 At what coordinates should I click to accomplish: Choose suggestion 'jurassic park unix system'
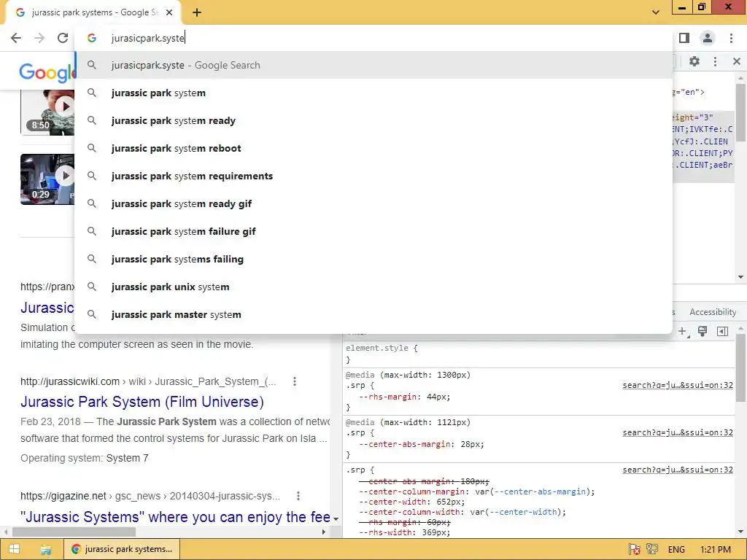coord(373,287)
